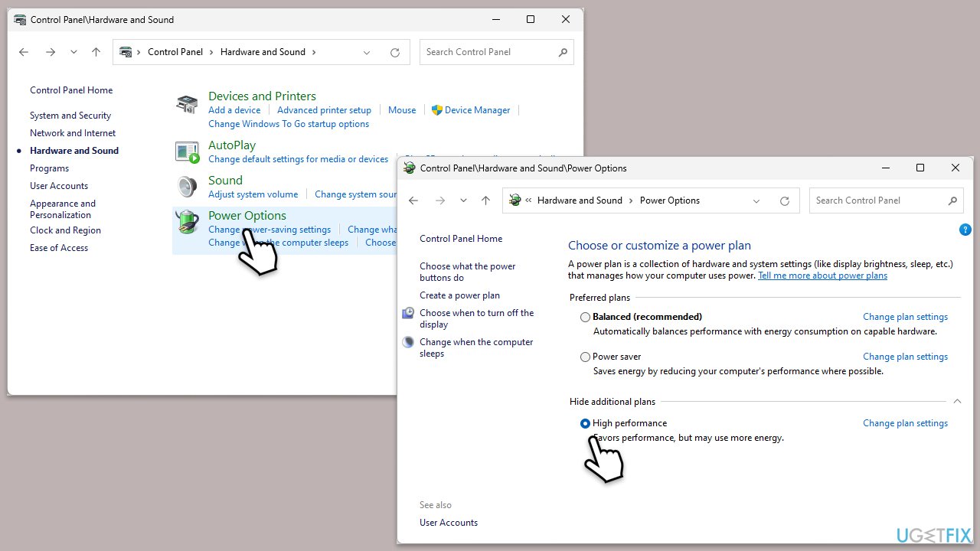Open System and Security category

coord(70,116)
